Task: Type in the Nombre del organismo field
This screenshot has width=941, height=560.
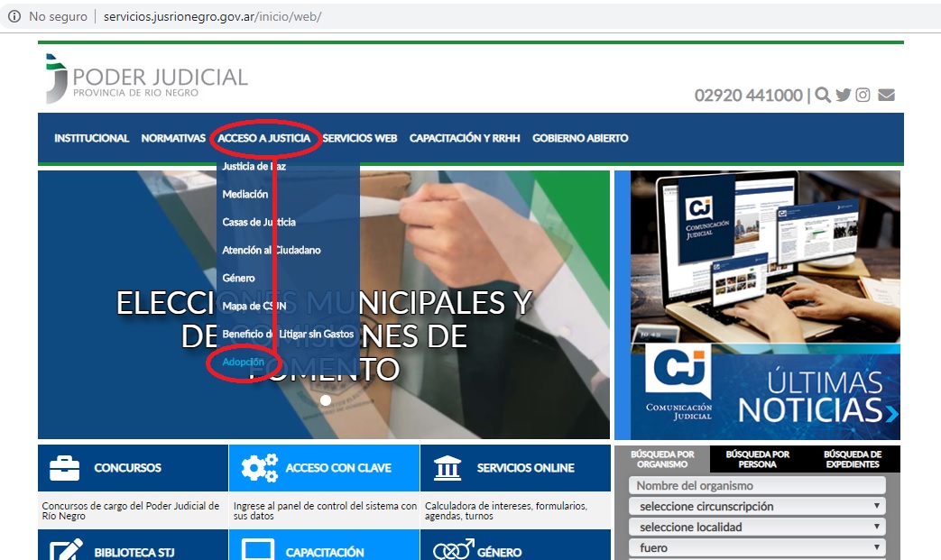Action: tap(756, 486)
